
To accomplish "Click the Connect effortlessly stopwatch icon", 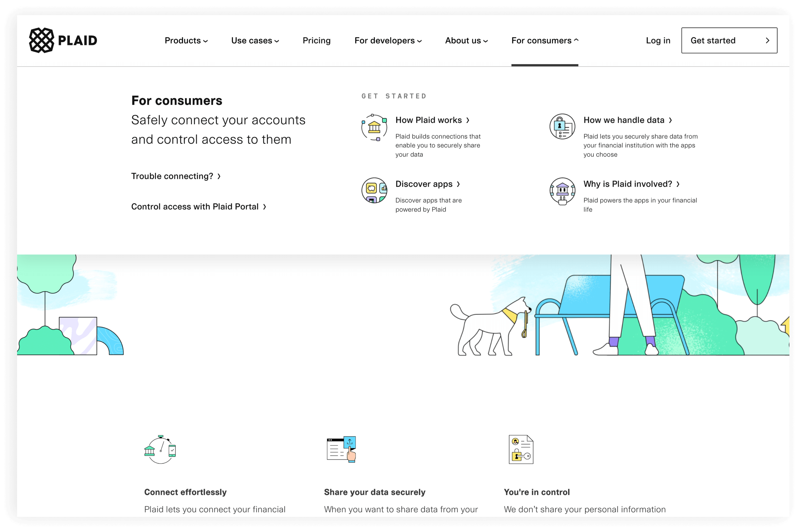I will (x=160, y=449).
